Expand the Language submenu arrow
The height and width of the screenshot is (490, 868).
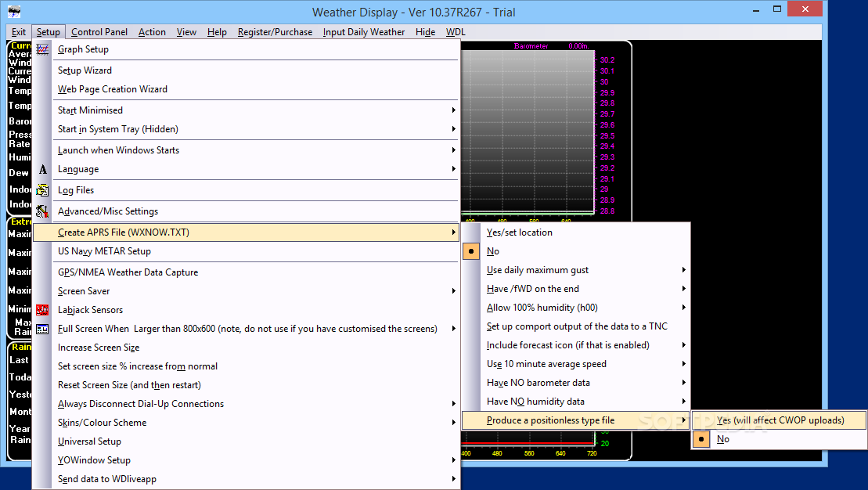pos(453,169)
